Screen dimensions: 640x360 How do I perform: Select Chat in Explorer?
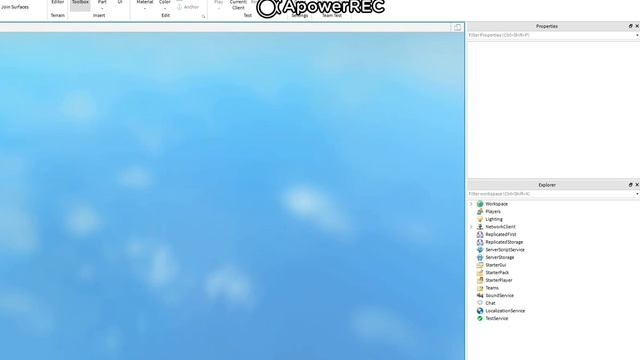tap(490, 303)
